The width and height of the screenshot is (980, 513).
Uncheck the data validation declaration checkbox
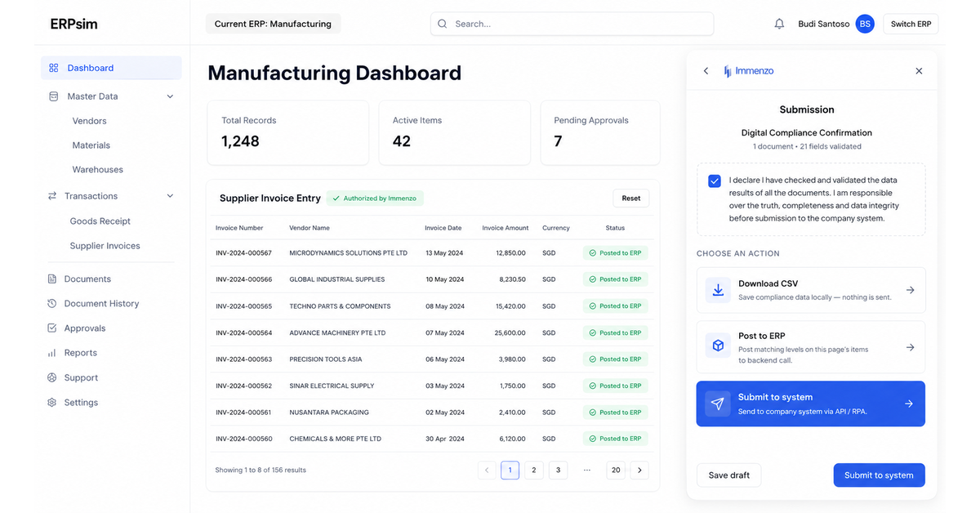(x=715, y=181)
